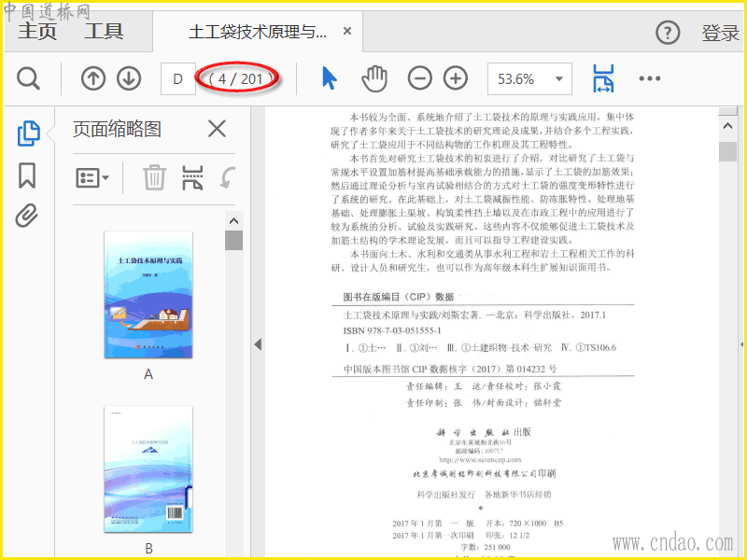The height and width of the screenshot is (560, 747).
Task: Open thumbnail options dropdown menu
Action: [92, 178]
